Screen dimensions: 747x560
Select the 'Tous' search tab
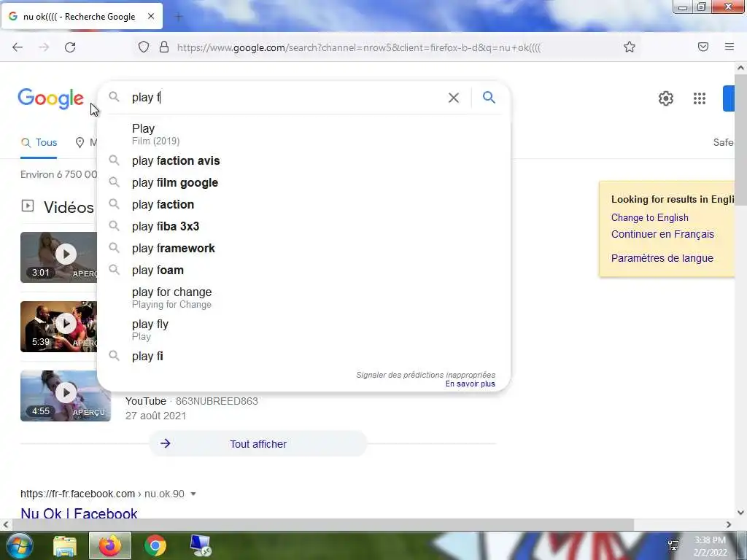pyautogui.click(x=39, y=142)
